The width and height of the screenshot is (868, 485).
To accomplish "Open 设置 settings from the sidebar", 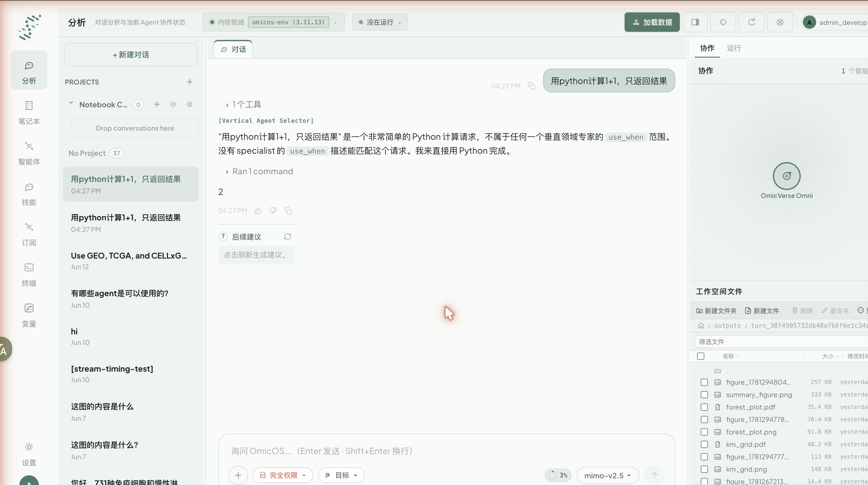I will click(29, 454).
